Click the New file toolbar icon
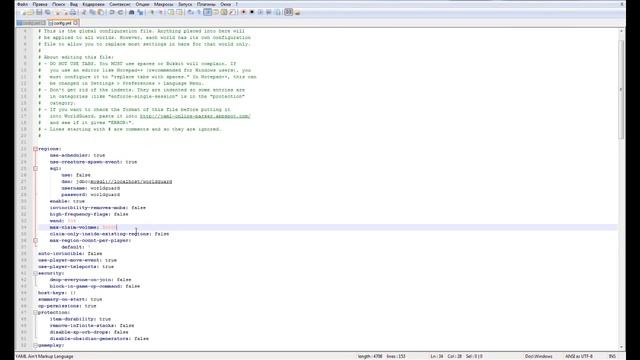This screenshot has height=360, width=640. pos(24,12)
